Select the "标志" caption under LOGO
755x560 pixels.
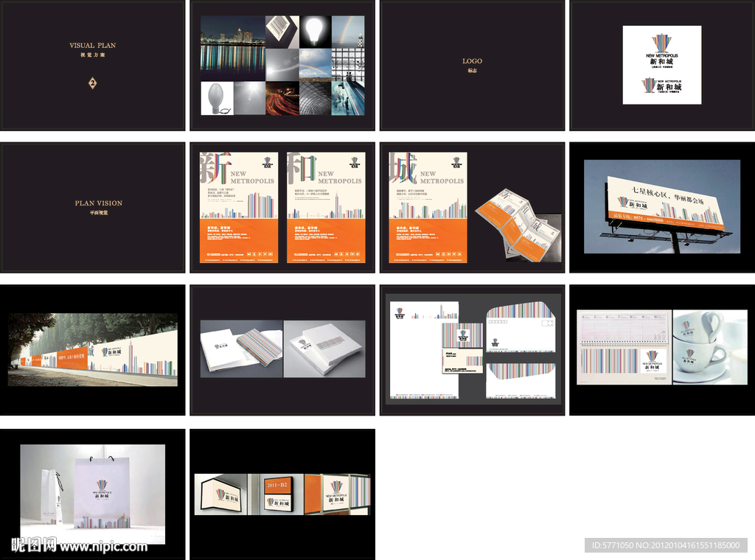(472, 71)
